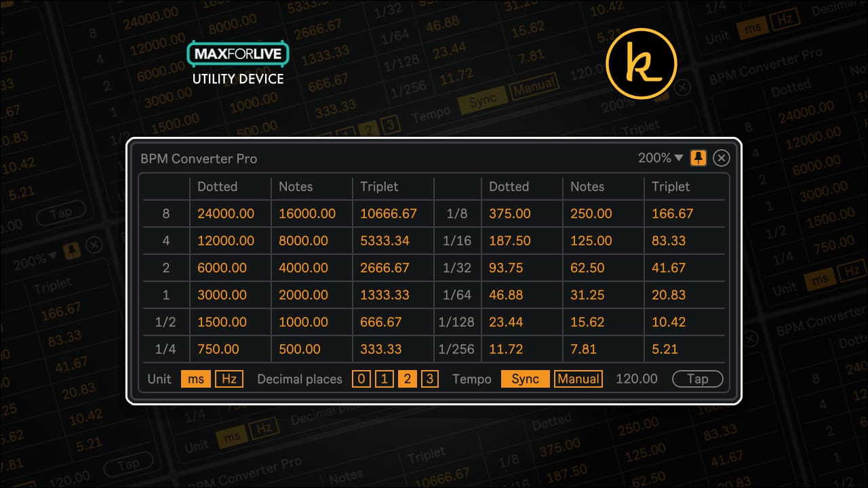Select triplet value 10.42 in 1/128 row

click(669, 322)
